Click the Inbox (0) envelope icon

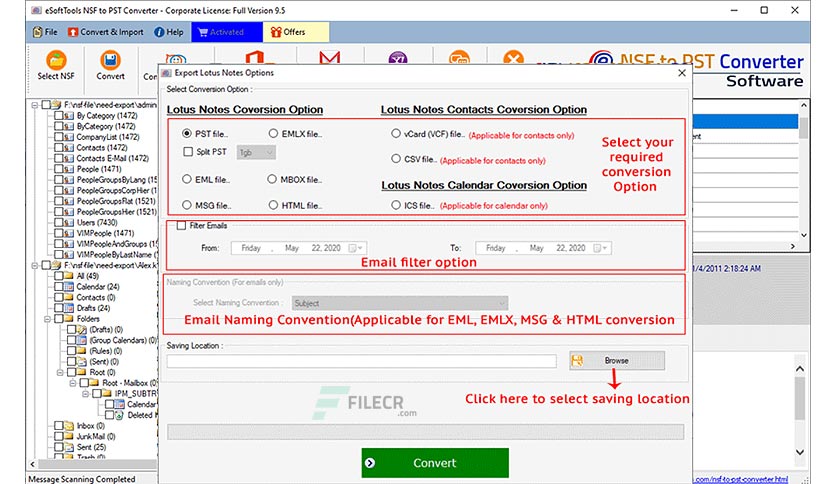69,425
